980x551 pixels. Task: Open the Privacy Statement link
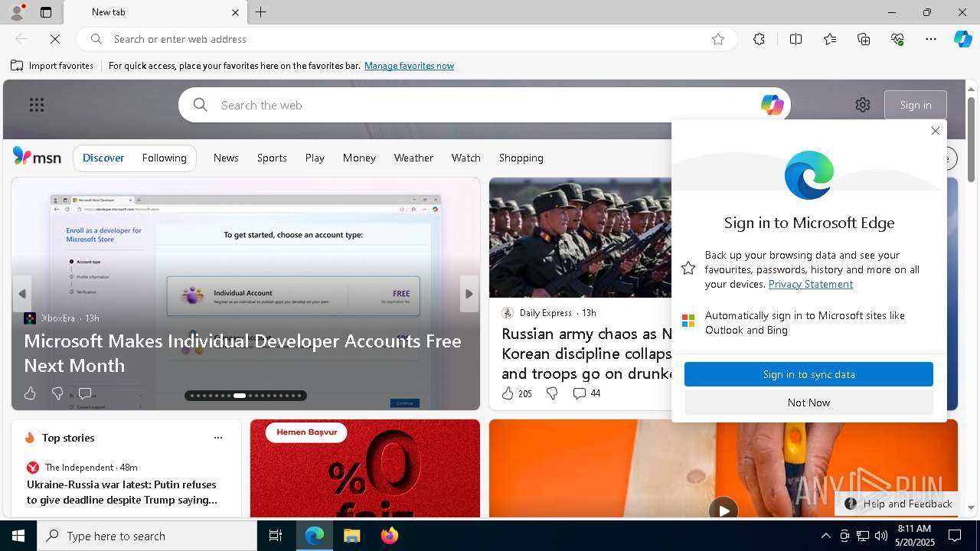click(x=810, y=284)
